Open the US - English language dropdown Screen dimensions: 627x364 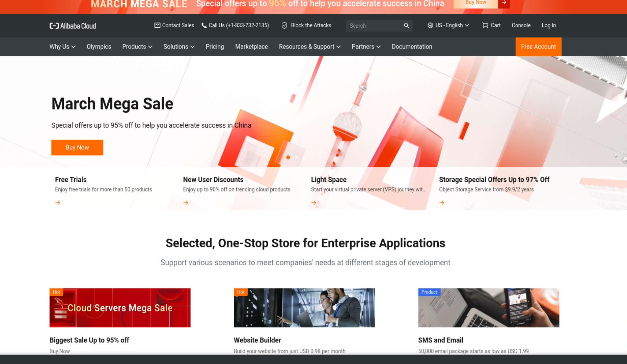coord(448,25)
